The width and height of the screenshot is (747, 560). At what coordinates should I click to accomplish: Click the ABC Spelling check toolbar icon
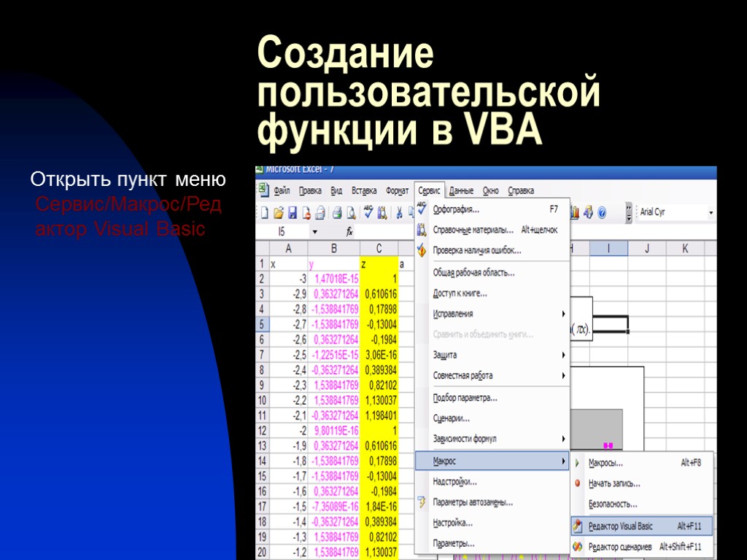coord(368,212)
